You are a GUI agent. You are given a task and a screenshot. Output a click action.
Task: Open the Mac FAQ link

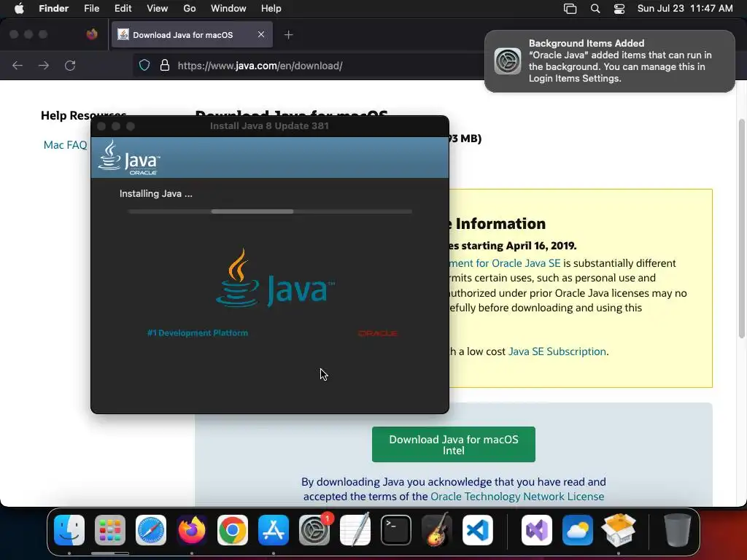tap(65, 145)
